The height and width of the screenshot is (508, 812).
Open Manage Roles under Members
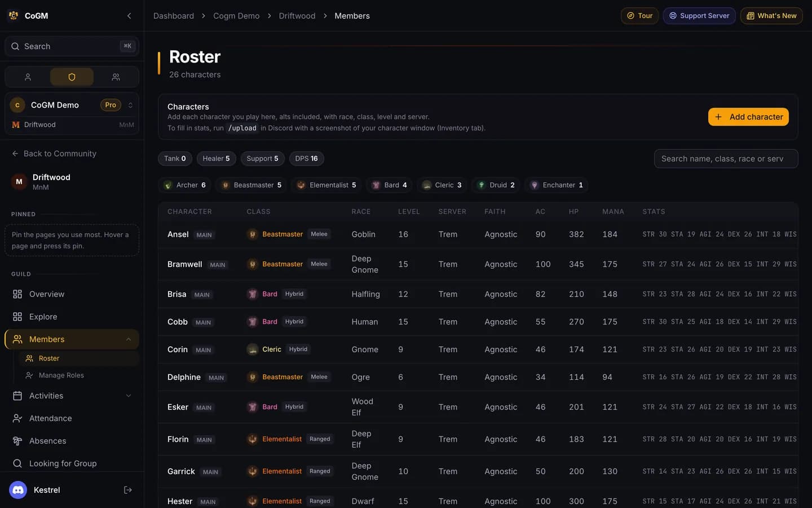pos(79,375)
